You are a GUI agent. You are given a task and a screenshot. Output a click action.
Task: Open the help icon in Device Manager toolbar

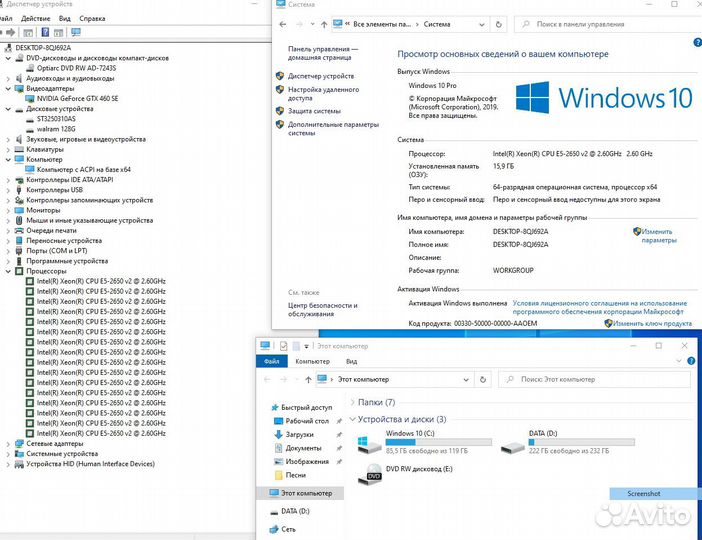45,32
